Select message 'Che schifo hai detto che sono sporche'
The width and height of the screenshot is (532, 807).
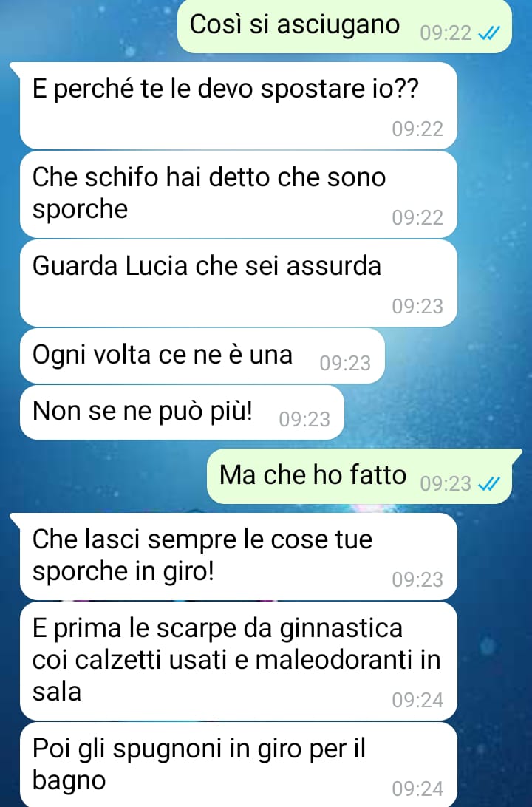tap(238, 194)
